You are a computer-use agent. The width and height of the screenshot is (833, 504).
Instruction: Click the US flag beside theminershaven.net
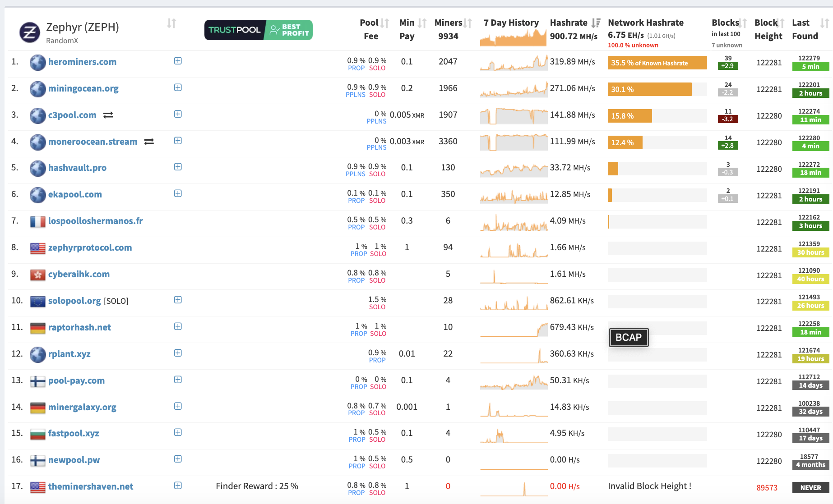coord(38,487)
